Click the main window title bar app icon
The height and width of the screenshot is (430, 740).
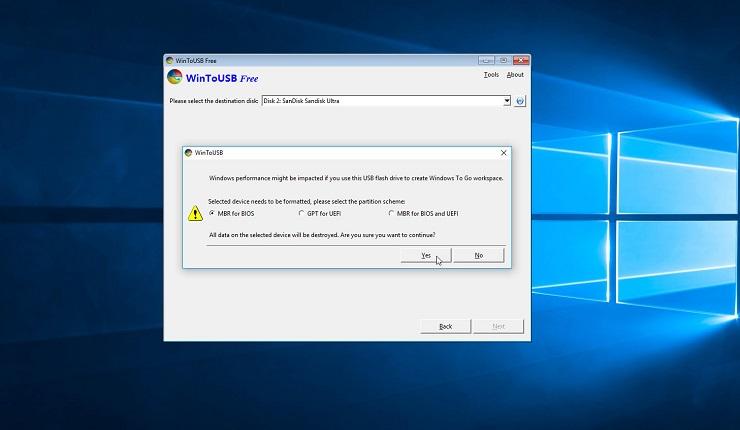click(x=169, y=60)
